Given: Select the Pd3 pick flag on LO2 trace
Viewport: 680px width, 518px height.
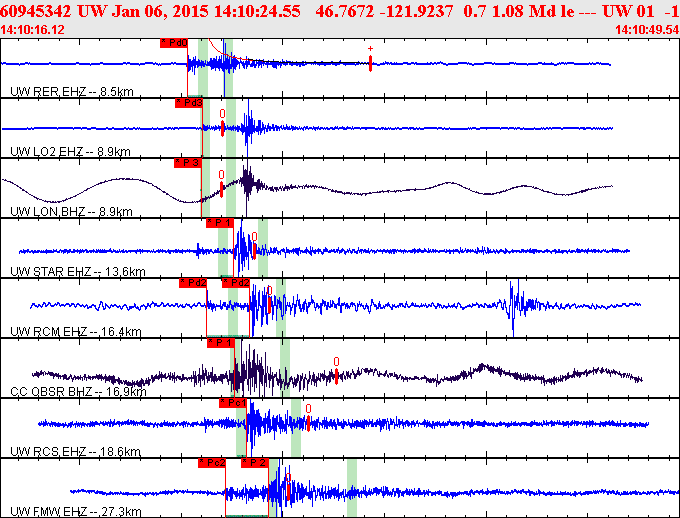Looking at the screenshot, I should click(x=189, y=103).
